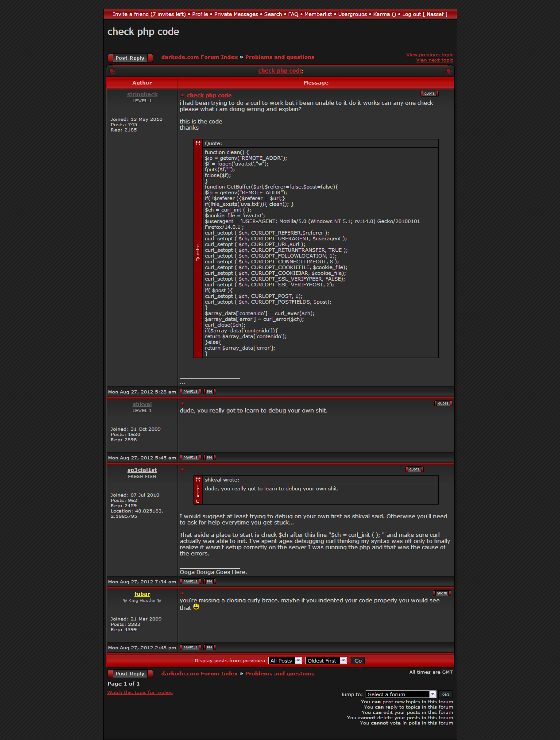
Task: Click the Quote icon on shkval's post
Action: [x=443, y=404]
